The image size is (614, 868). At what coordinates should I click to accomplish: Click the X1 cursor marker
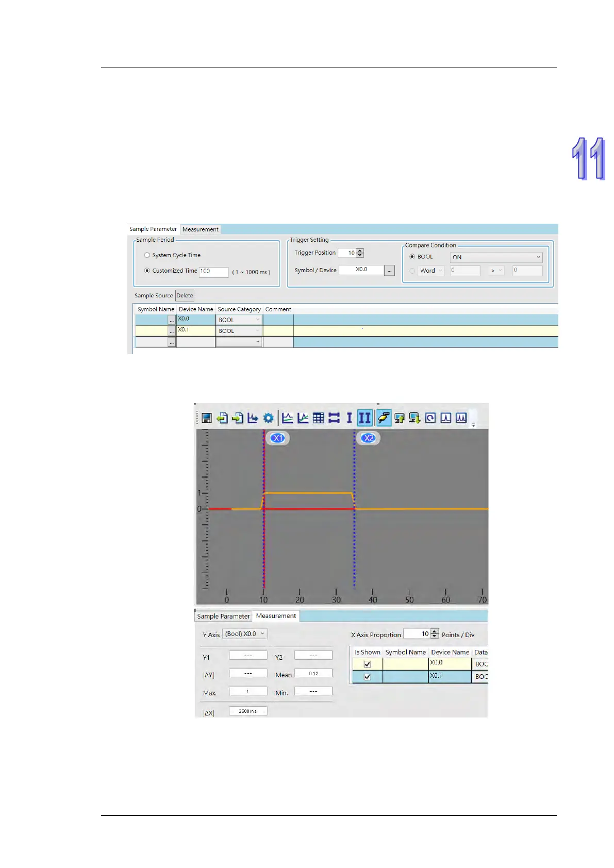click(x=278, y=438)
